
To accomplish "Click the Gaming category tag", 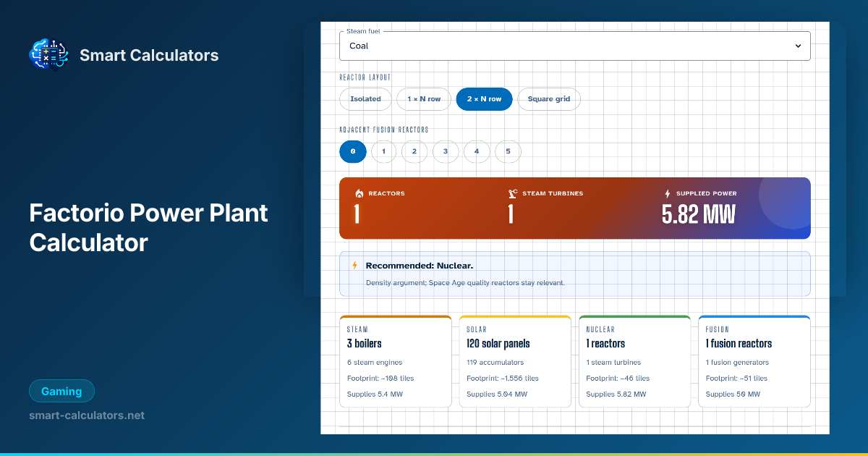I will (61, 391).
